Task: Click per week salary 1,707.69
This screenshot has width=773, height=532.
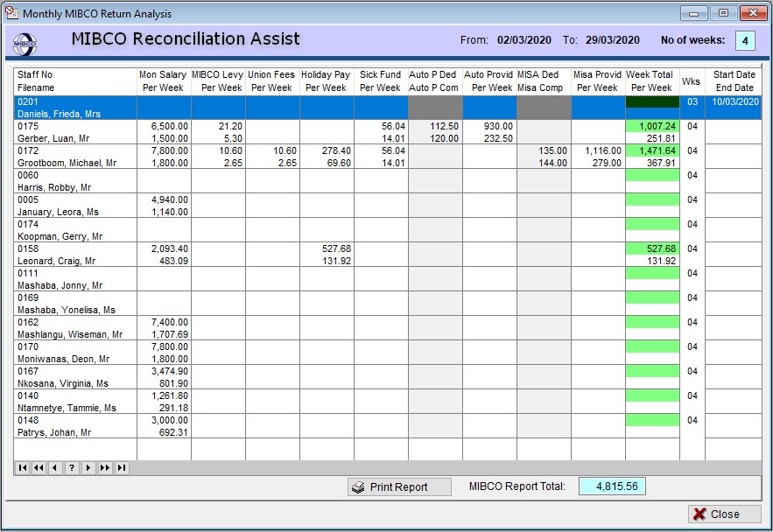Action: pos(169,334)
